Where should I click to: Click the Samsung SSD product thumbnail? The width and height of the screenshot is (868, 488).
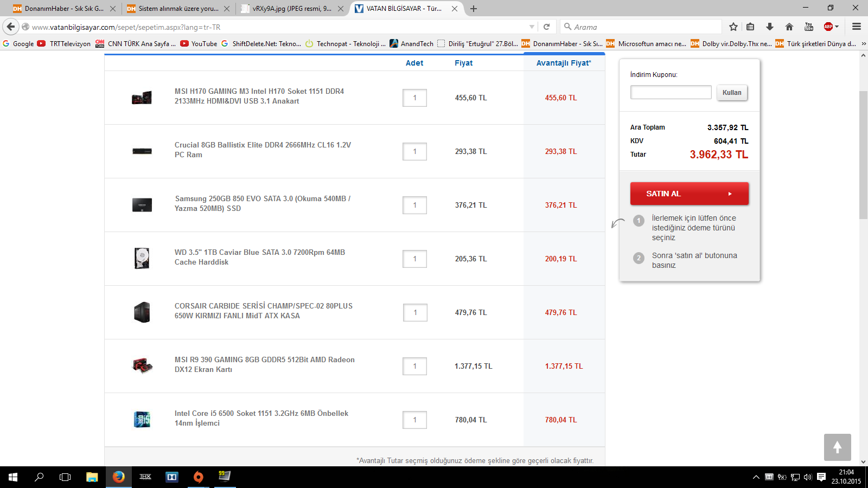pyautogui.click(x=142, y=205)
